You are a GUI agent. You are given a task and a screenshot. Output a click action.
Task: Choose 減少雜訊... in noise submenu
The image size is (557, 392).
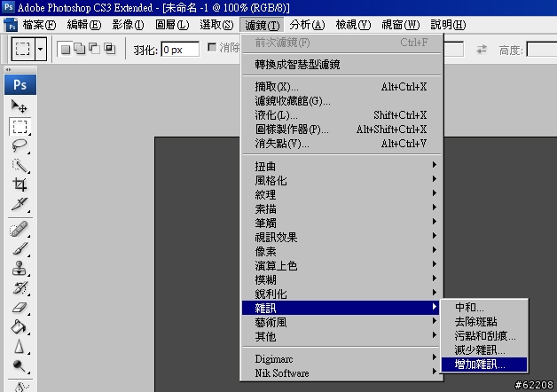point(484,350)
